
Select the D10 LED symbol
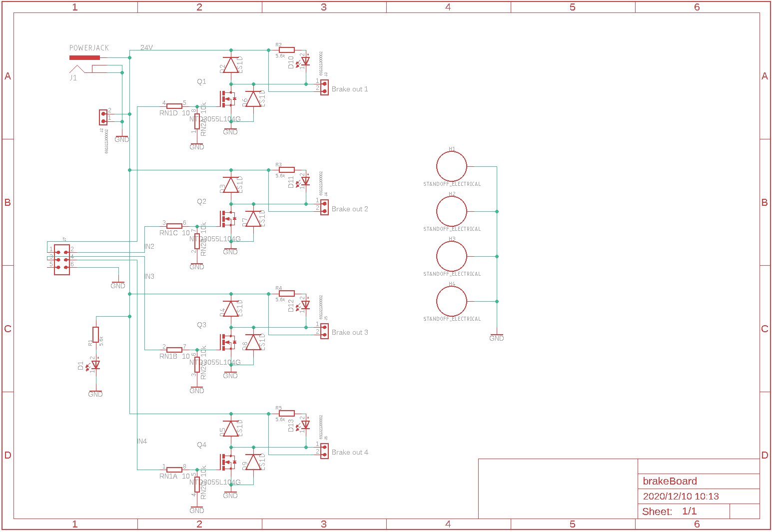pyautogui.click(x=304, y=61)
